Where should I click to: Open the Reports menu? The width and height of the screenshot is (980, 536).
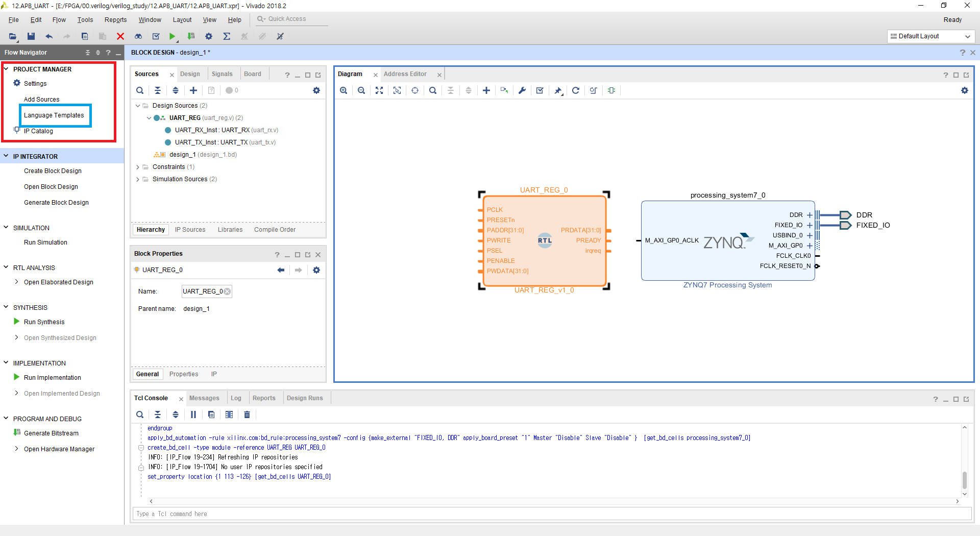[x=115, y=20]
